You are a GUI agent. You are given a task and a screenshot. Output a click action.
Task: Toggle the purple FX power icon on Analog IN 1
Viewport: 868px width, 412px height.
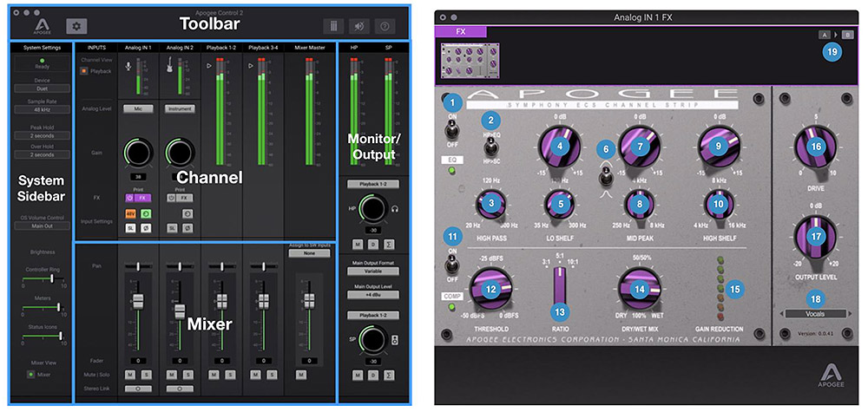tap(128, 198)
